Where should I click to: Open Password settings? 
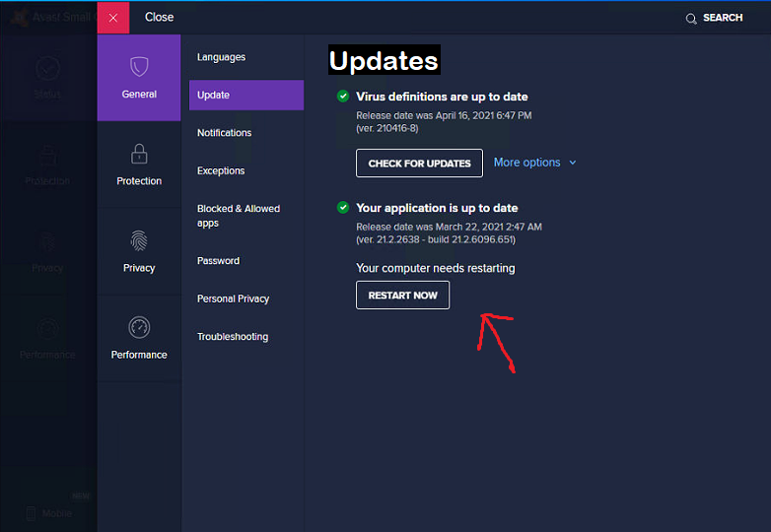click(218, 261)
